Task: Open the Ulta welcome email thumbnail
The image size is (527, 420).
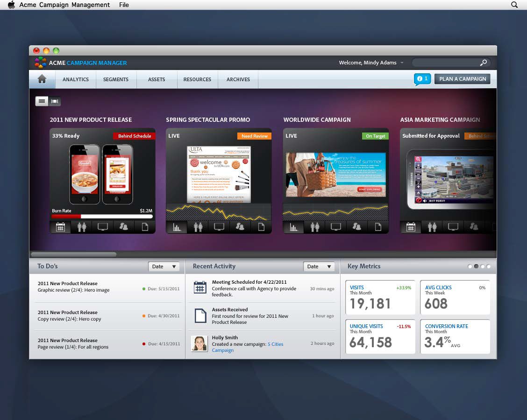Action: point(219,174)
